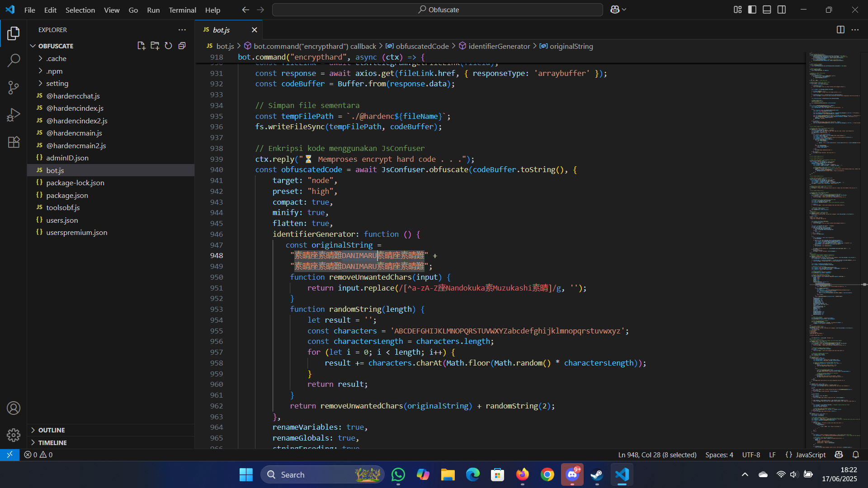Expand the .cache folder

(x=56, y=58)
